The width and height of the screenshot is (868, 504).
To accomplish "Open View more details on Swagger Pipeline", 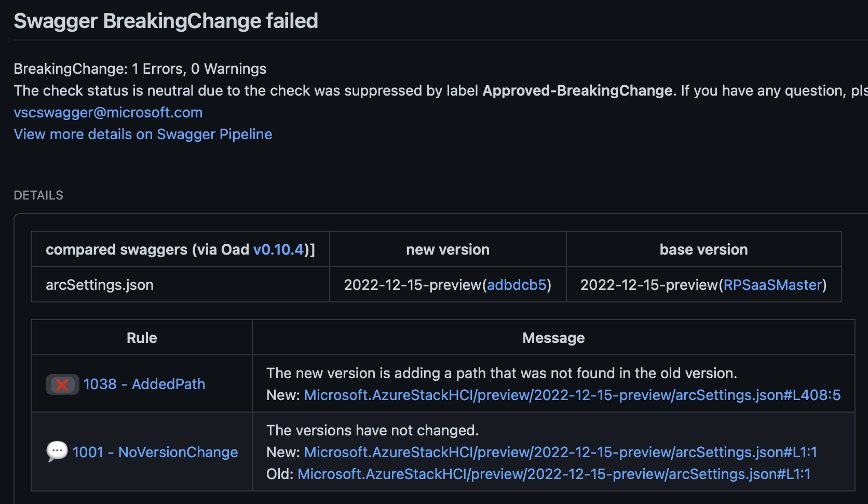I will coord(143,134).
